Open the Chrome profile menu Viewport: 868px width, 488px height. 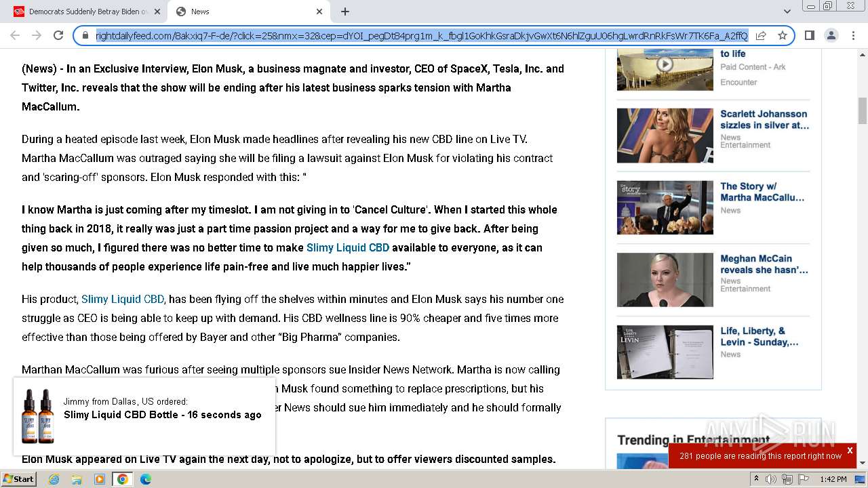pyautogui.click(x=831, y=35)
